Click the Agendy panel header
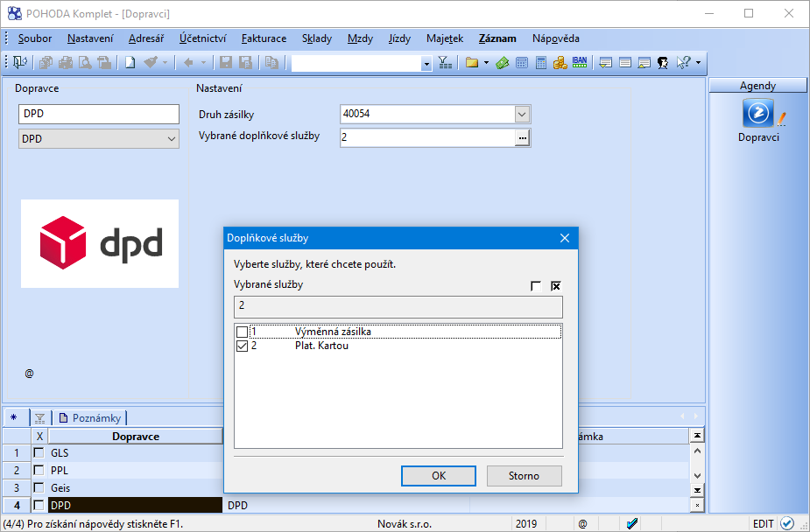This screenshot has height=532, width=810. (757, 86)
